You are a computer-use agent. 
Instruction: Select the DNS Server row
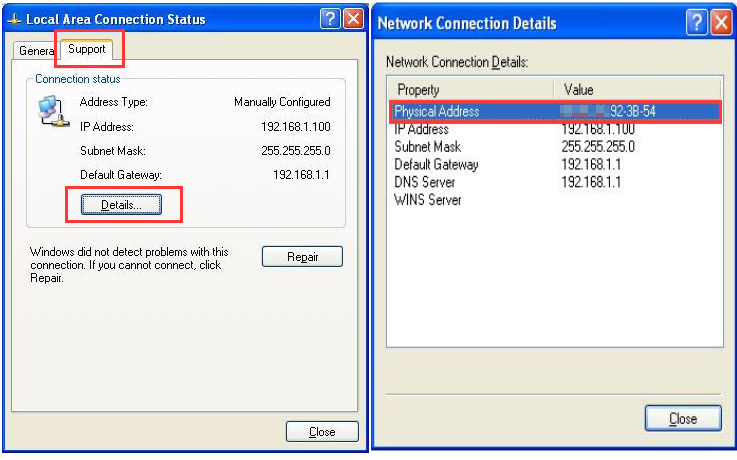(424, 182)
